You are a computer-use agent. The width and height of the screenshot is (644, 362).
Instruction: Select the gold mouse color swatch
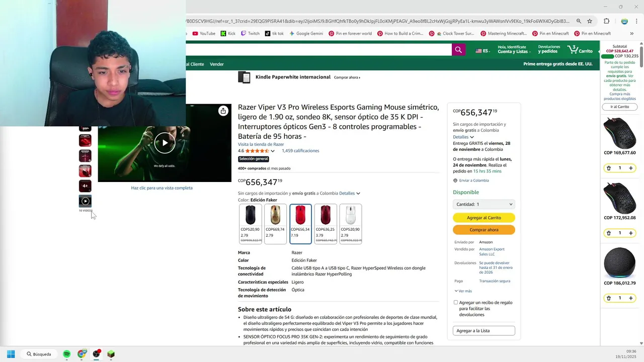[x=275, y=224]
